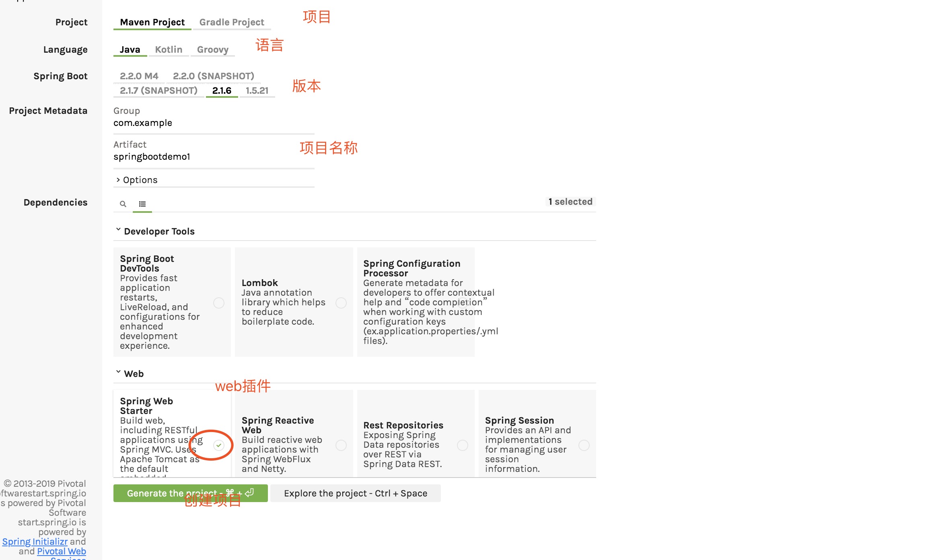926x560 pixels.
Task: Click Generate the project button
Action: pos(190,493)
